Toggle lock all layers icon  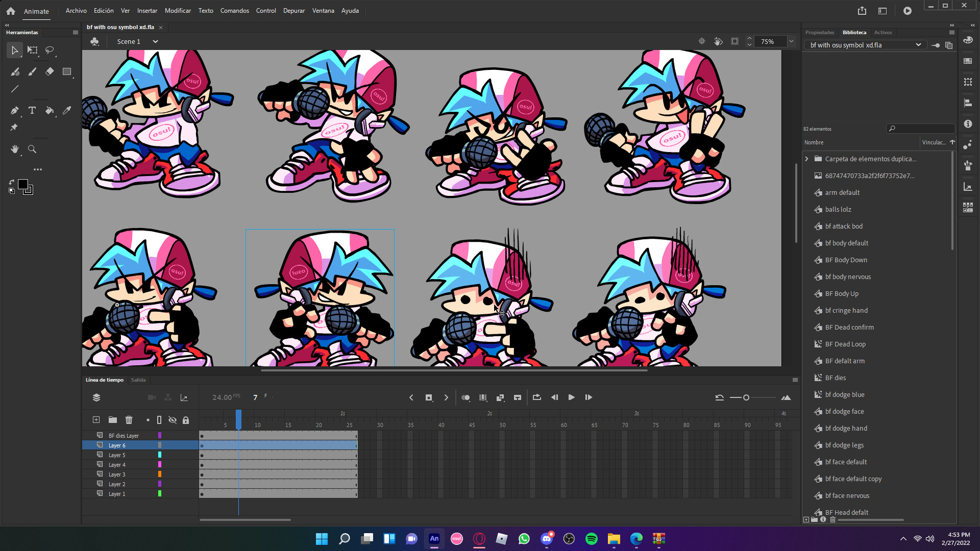coord(186,420)
